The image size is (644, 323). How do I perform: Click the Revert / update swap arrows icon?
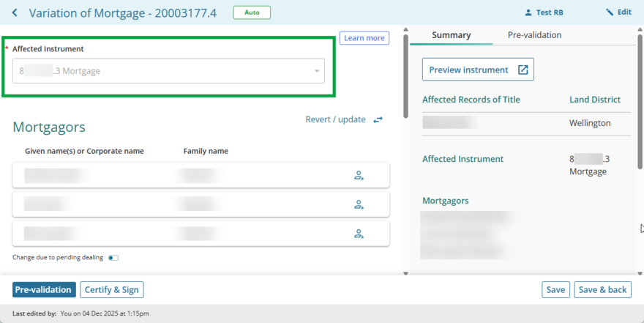click(x=378, y=119)
